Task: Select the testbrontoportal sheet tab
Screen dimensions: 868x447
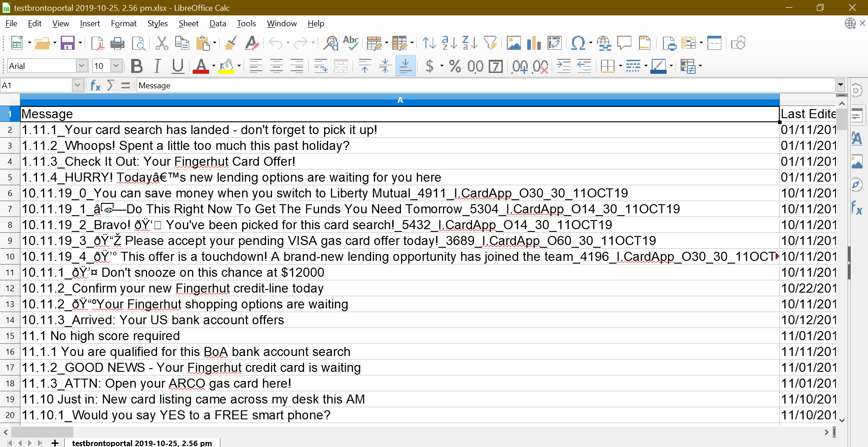Action: point(142,443)
